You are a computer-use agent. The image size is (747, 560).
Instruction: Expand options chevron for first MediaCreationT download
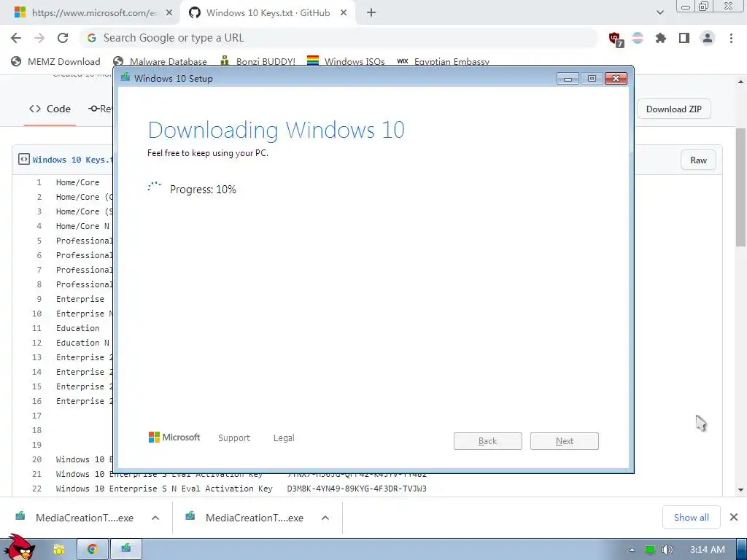click(155, 518)
